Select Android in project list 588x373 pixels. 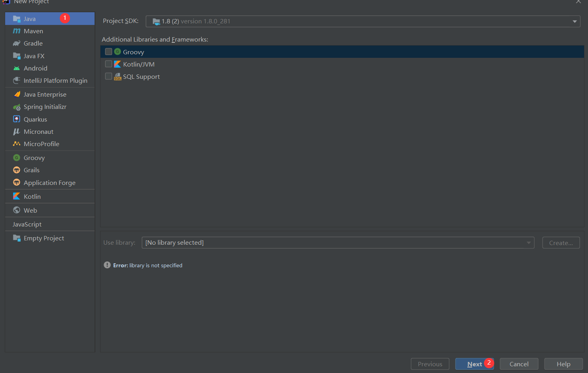click(50, 68)
